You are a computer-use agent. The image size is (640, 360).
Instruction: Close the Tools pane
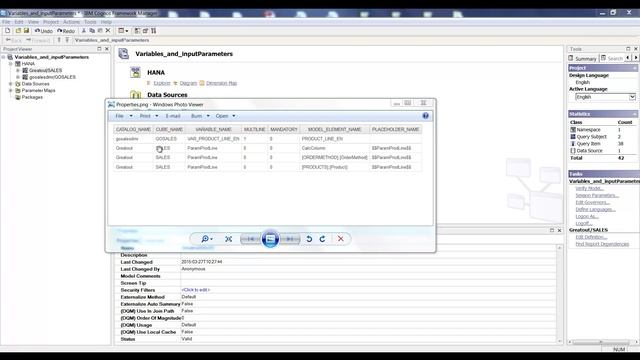[636, 49]
